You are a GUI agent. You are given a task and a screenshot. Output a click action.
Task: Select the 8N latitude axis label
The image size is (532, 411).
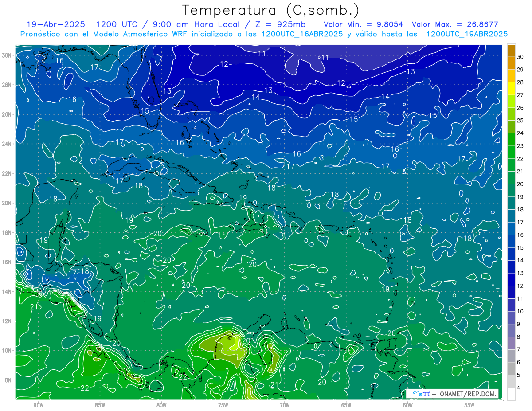(x=8, y=380)
